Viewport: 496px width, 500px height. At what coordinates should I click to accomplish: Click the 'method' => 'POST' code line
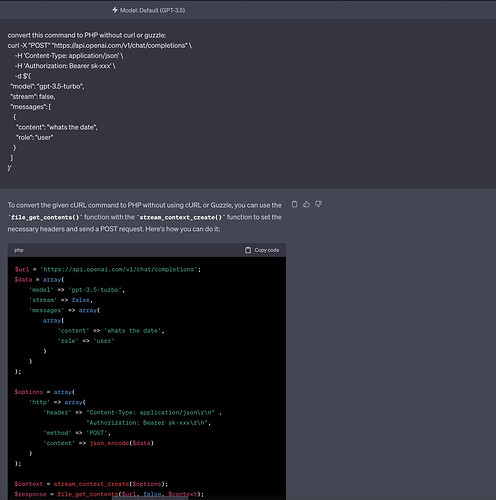(77, 433)
